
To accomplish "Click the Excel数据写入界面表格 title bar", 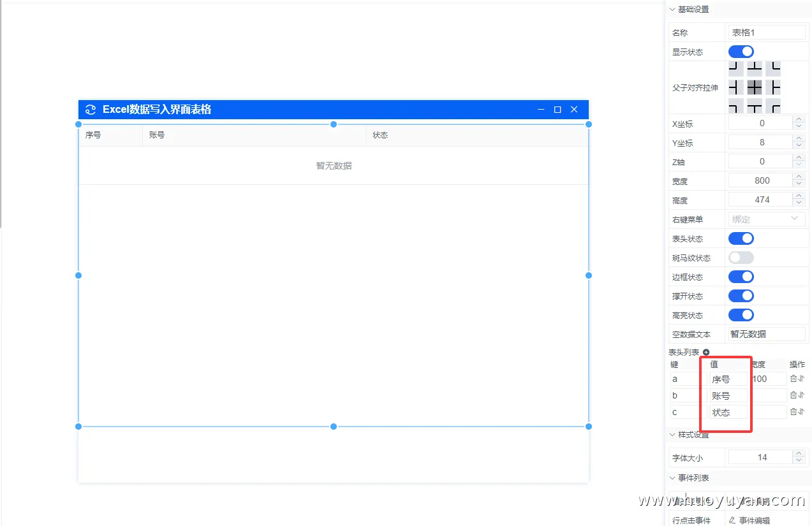I will tap(334, 110).
